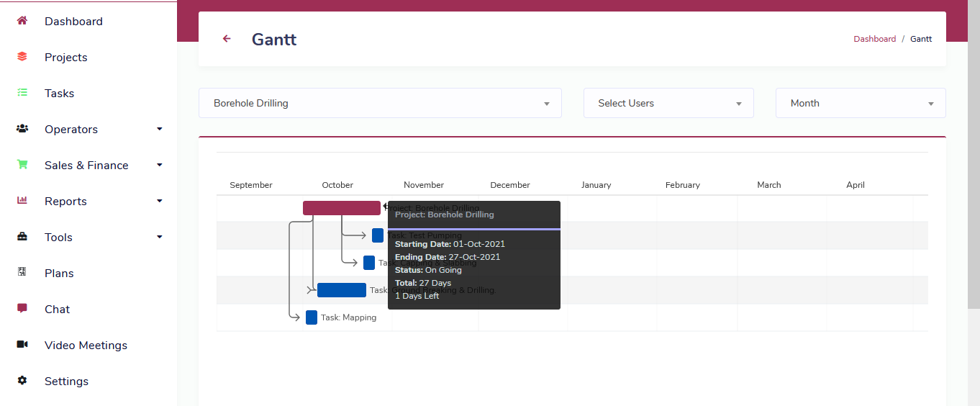The width and height of the screenshot is (980, 406).
Task: Click the Dashboard home icon in sidebar
Action: click(x=22, y=21)
